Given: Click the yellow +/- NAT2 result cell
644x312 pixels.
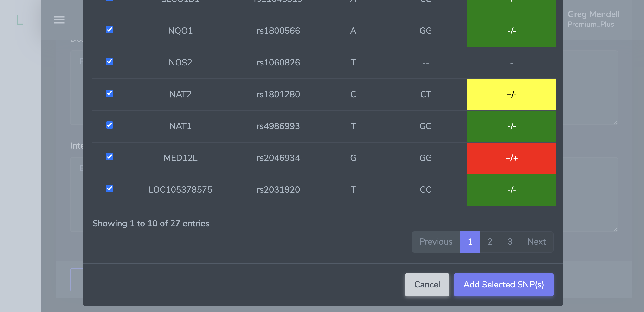Looking at the screenshot, I should point(511,95).
